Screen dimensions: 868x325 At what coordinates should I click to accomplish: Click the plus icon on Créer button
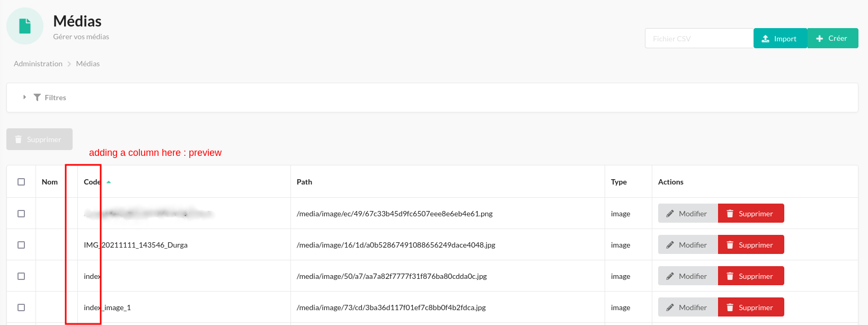click(820, 39)
